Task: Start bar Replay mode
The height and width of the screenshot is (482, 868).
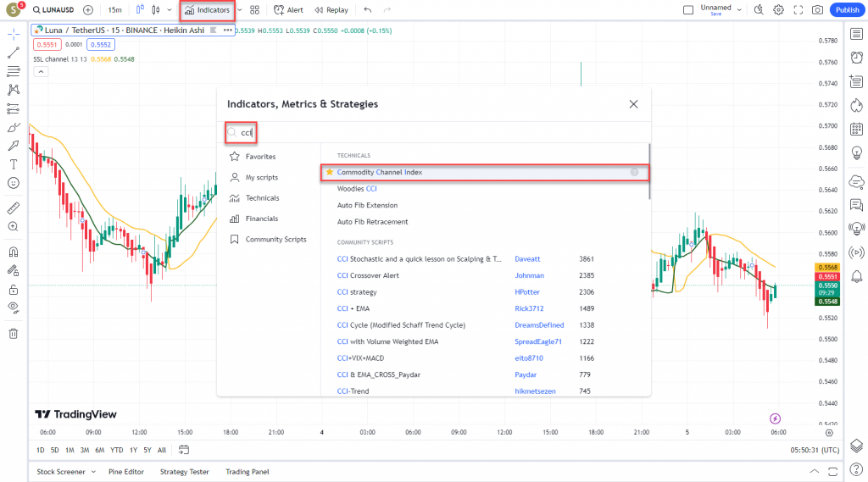Action: (331, 10)
